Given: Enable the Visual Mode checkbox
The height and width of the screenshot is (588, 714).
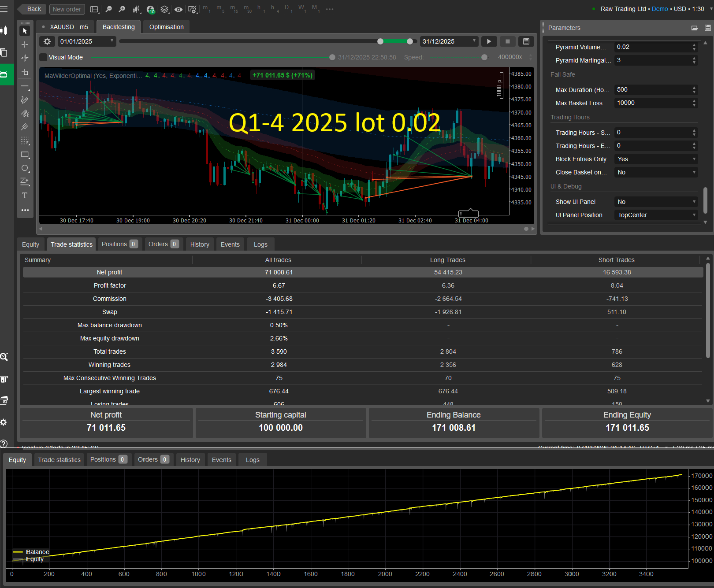Looking at the screenshot, I should (x=43, y=57).
